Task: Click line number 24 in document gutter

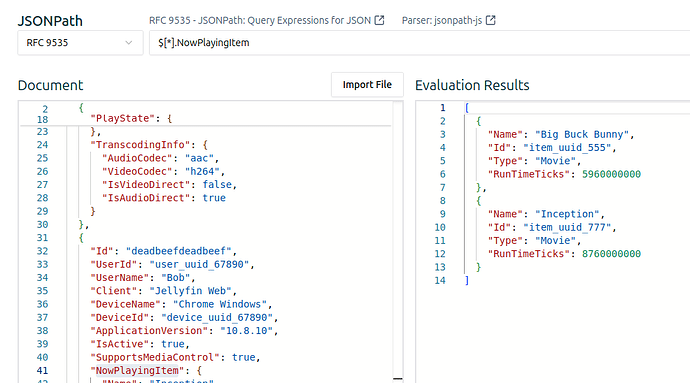Action: pos(42,145)
